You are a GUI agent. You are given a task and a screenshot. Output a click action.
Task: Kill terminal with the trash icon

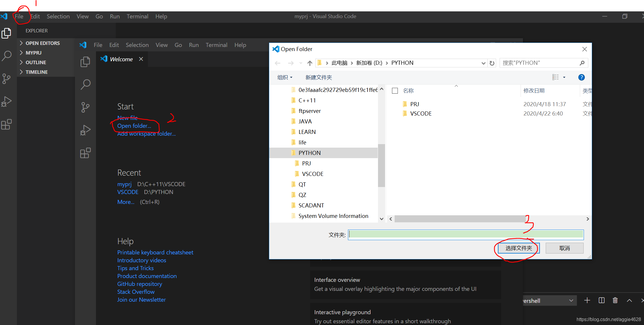[615, 300]
